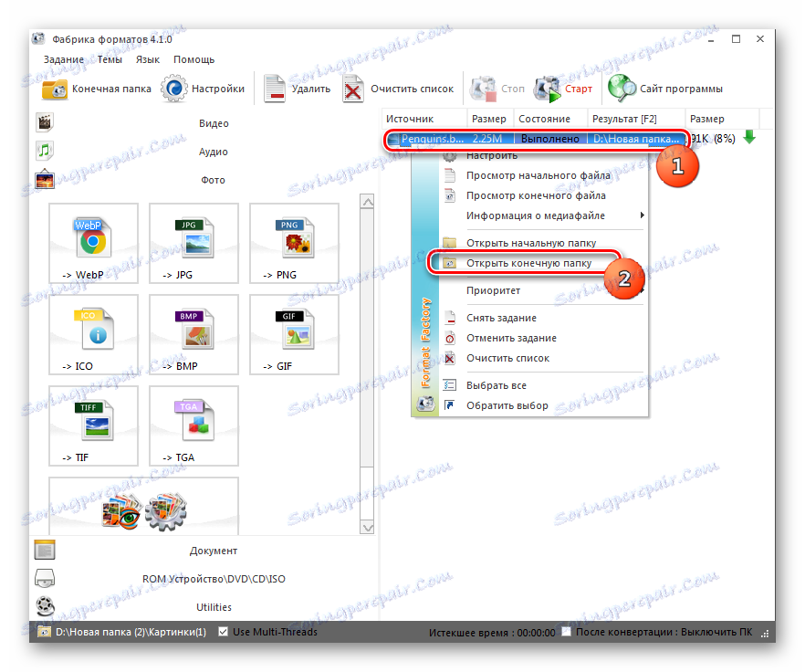Collapse the Фото category

coord(213,180)
